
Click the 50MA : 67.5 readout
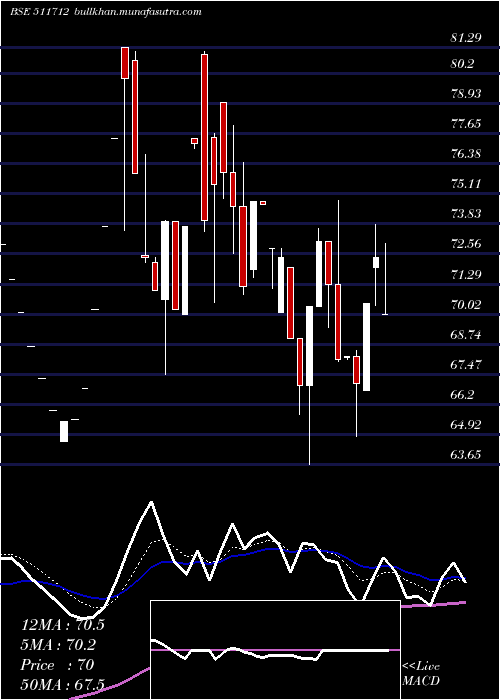[62, 685]
